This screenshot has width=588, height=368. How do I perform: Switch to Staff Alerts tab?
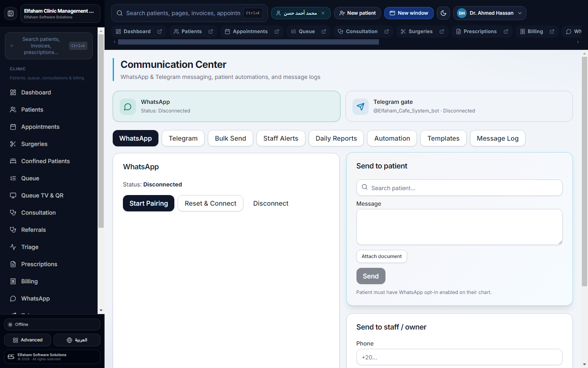tap(281, 138)
